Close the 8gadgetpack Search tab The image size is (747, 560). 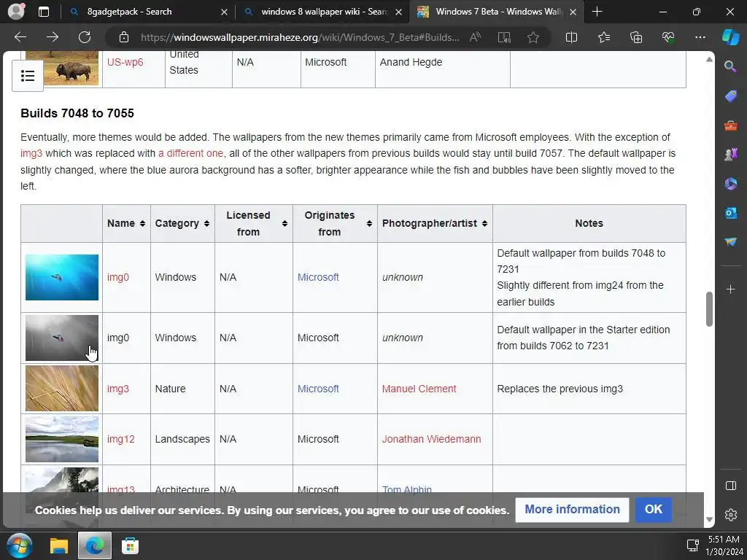pyautogui.click(x=224, y=12)
